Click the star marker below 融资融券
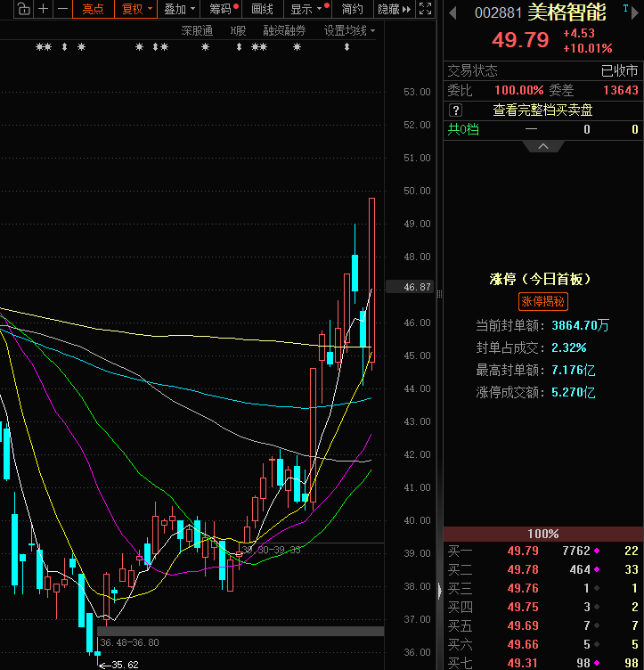The width and height of the screenshot is (644, 670). (298, 47)
